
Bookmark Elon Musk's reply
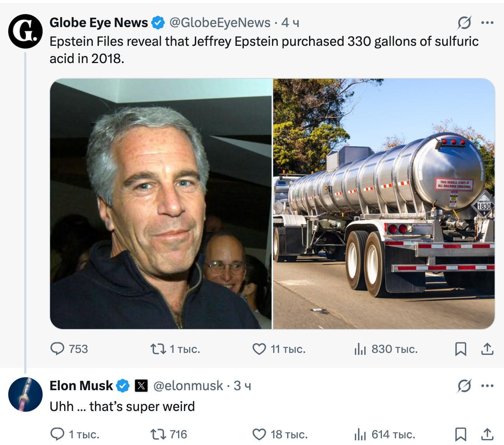pyautogui.click(x=461, y=434)
